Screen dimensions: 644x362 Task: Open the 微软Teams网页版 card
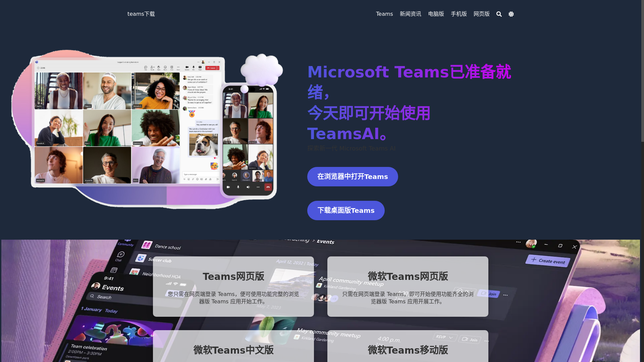(408, 287)
